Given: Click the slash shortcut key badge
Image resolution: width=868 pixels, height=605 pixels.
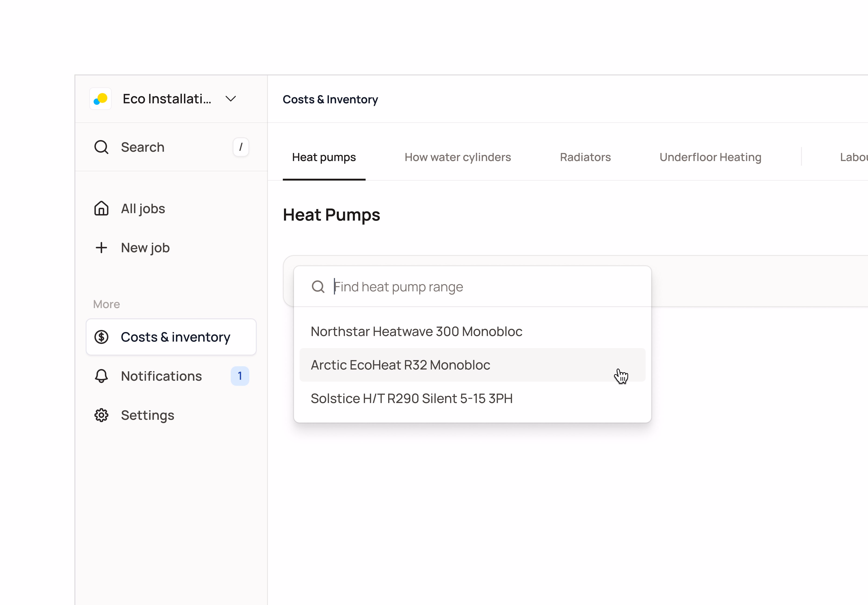Looking at the screenshot, I should tap(241, 147).
